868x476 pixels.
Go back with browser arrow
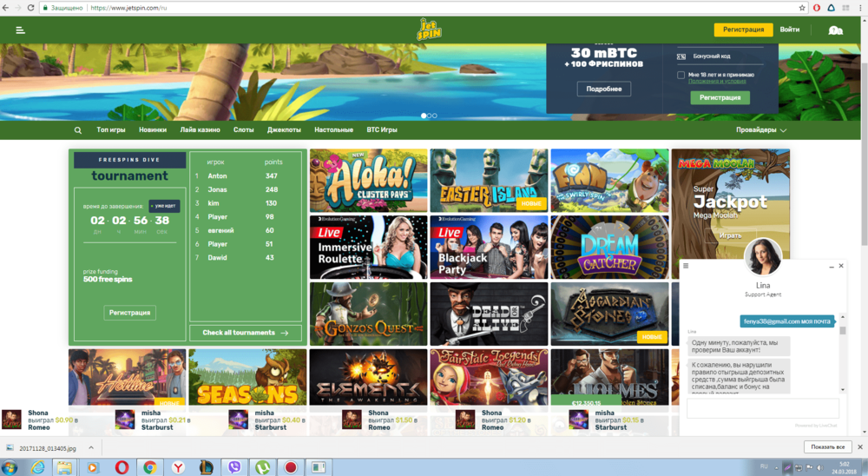5,8
